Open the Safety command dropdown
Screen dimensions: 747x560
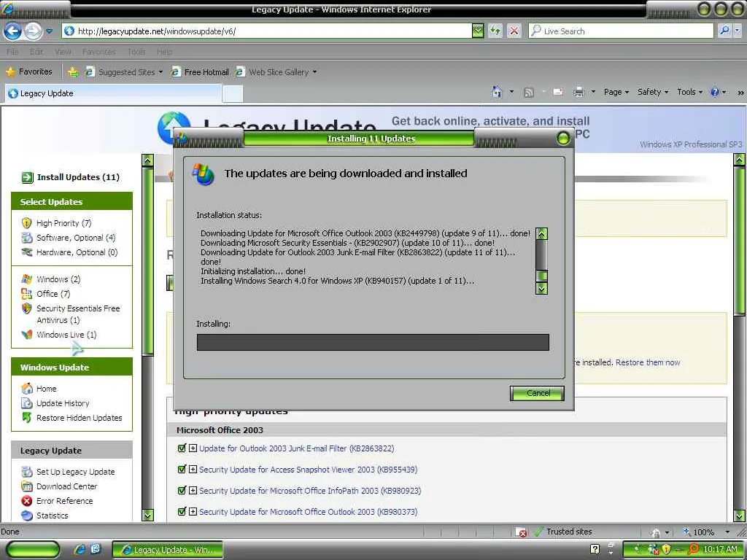point(653,92)
